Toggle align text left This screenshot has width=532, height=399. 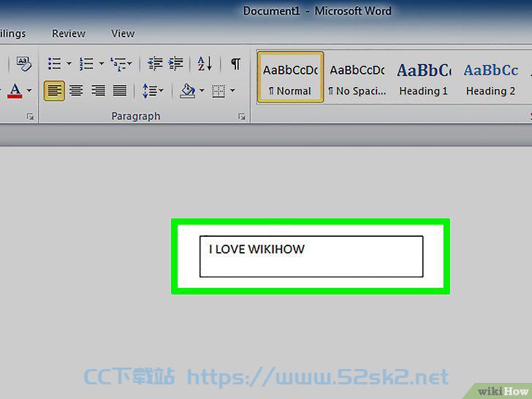tap(54, 91)
